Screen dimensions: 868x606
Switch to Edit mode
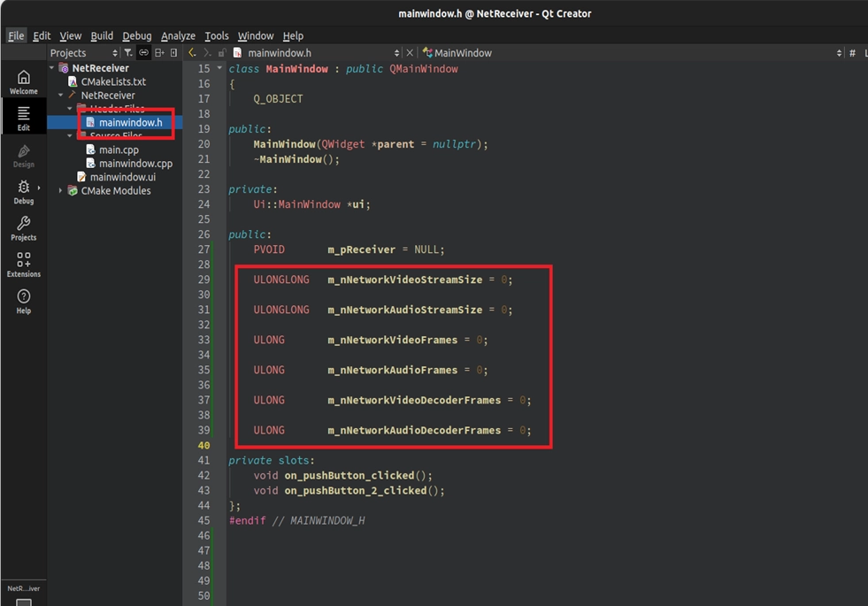[23, 118]
